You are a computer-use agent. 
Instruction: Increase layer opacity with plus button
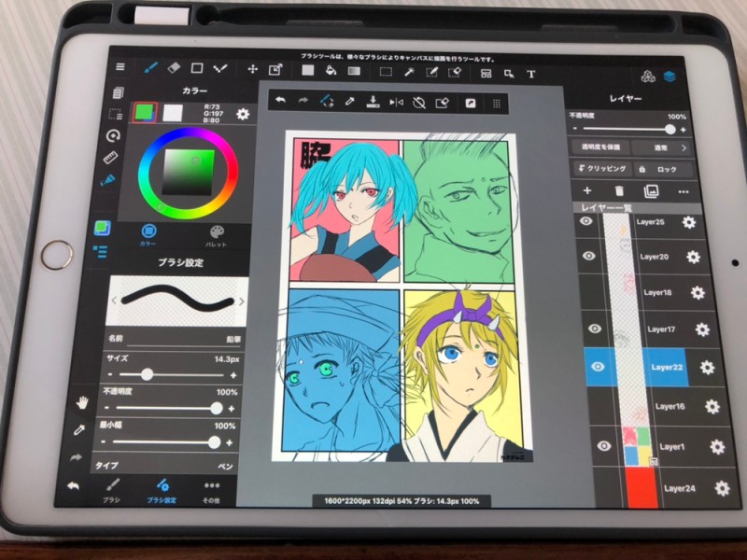pos(683,130)
